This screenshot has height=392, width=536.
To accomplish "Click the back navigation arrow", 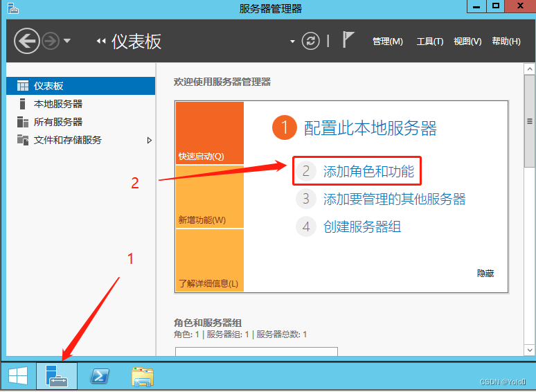I will [27, 41].
